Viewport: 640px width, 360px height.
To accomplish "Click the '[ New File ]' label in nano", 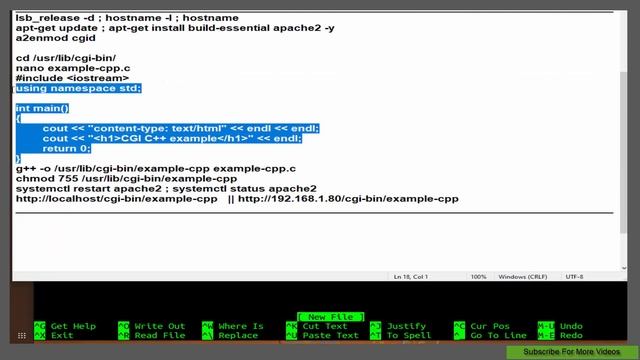I will [330, 317].
